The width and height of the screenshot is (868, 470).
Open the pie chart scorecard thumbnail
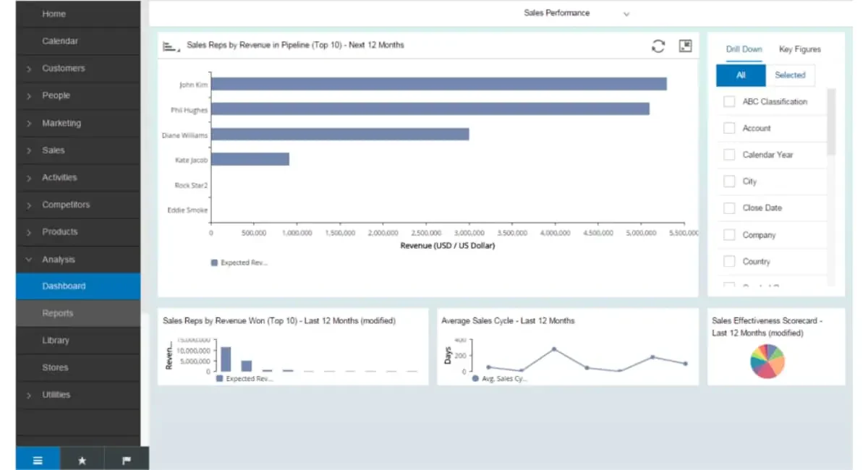(x=767, y=360)
